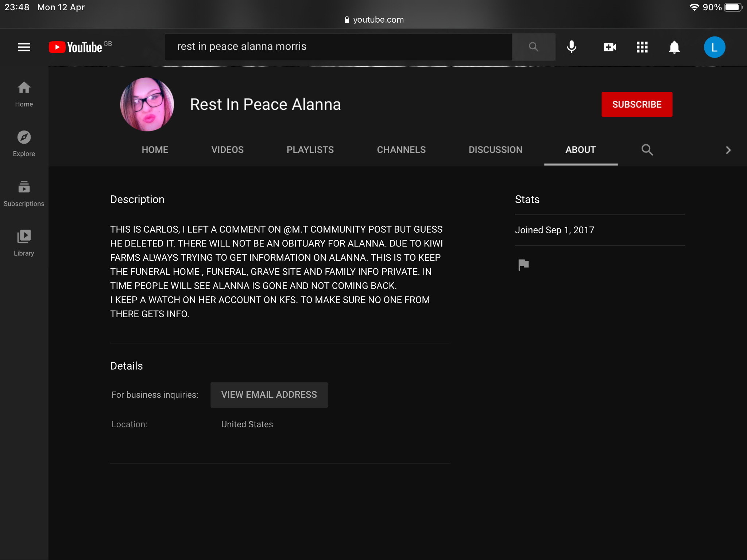747x560 pixels.
Task: Click the youtube.com address bar
Action: [374, 20]
